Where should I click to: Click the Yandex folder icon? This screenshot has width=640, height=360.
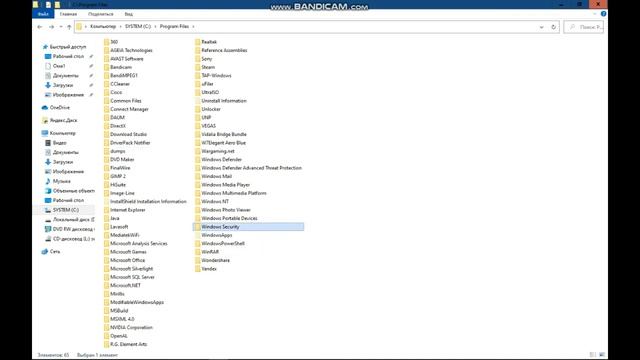click(x=198, y=269)
